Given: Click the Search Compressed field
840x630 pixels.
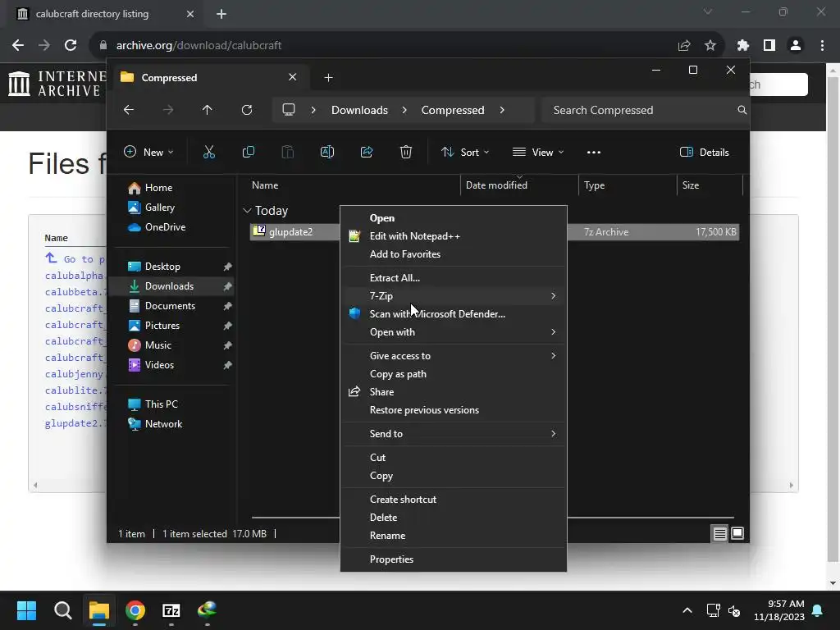Looking at the screenshot, I should click(645, 110).
